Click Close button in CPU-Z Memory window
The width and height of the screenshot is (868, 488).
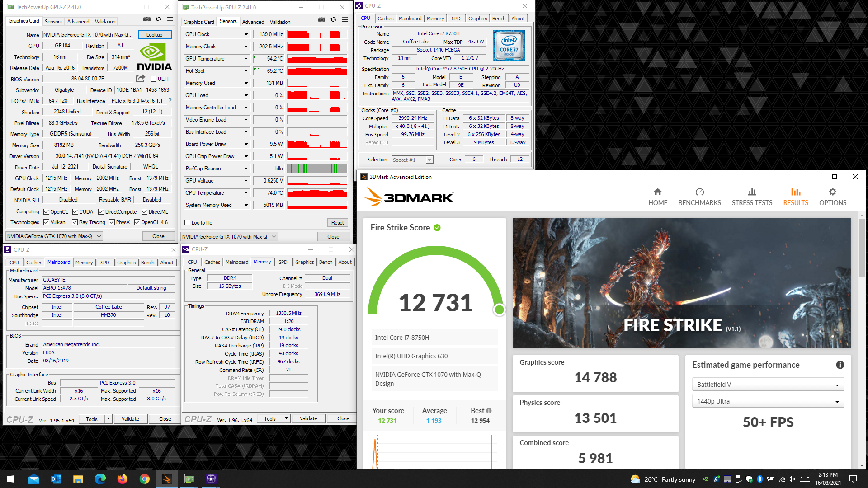point(343,418)
